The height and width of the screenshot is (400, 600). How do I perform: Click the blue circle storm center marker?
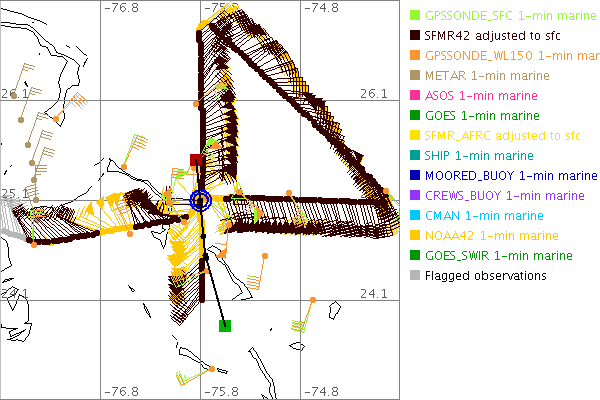(200, 200)
